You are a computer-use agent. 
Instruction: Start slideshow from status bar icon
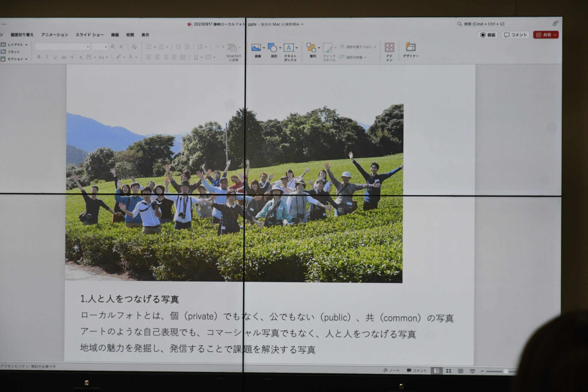tap(472, 371)
